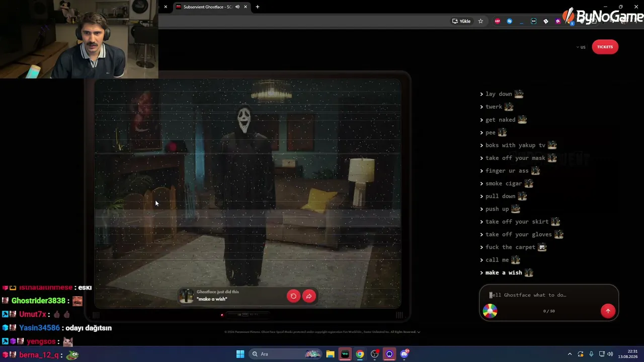This screenshot has height=362, width=644.
Task: Open the white tag-shaped extension icon
Action: pyautogui.click(x=546, y=21)
